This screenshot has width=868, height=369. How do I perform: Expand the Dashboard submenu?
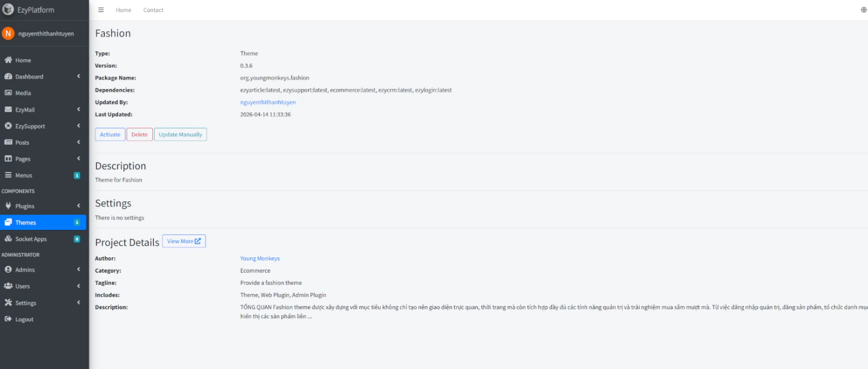pyautogui.click(x=78, y=77)
